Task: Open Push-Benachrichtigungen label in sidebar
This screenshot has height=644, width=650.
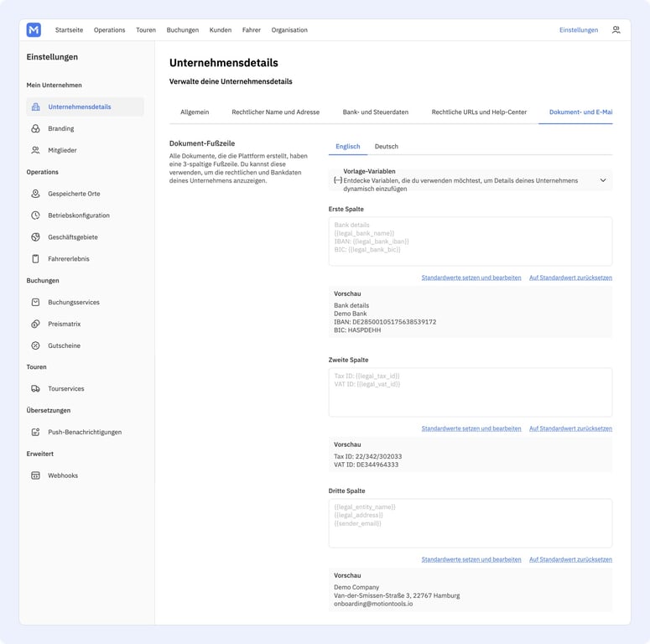Action: click(85, 432)
